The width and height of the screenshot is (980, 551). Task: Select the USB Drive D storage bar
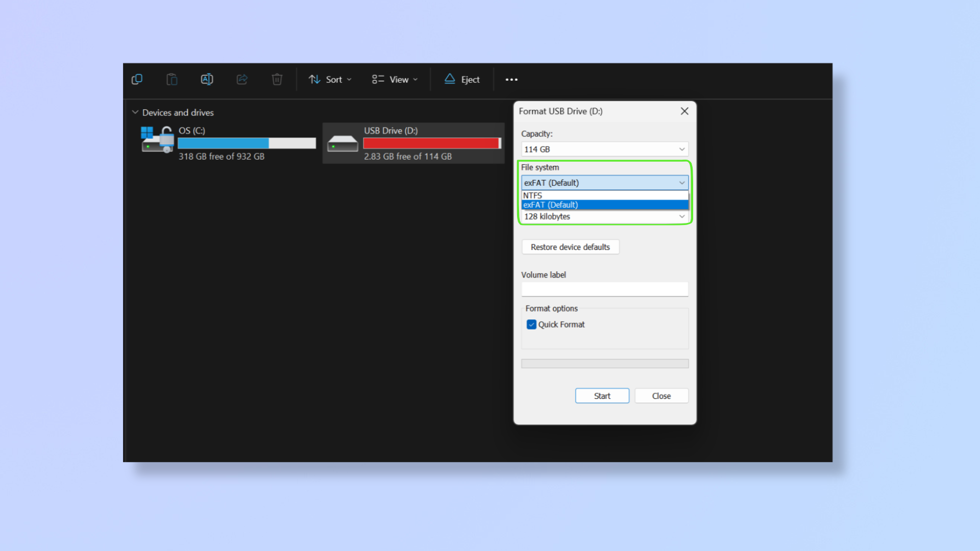coord(431,143)
